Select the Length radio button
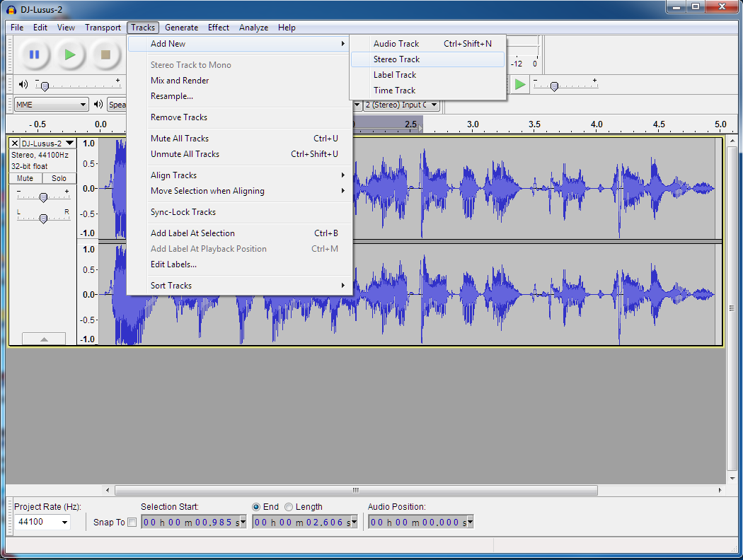The height and width of the screenshot is (560, 743). tap(289, 506)
